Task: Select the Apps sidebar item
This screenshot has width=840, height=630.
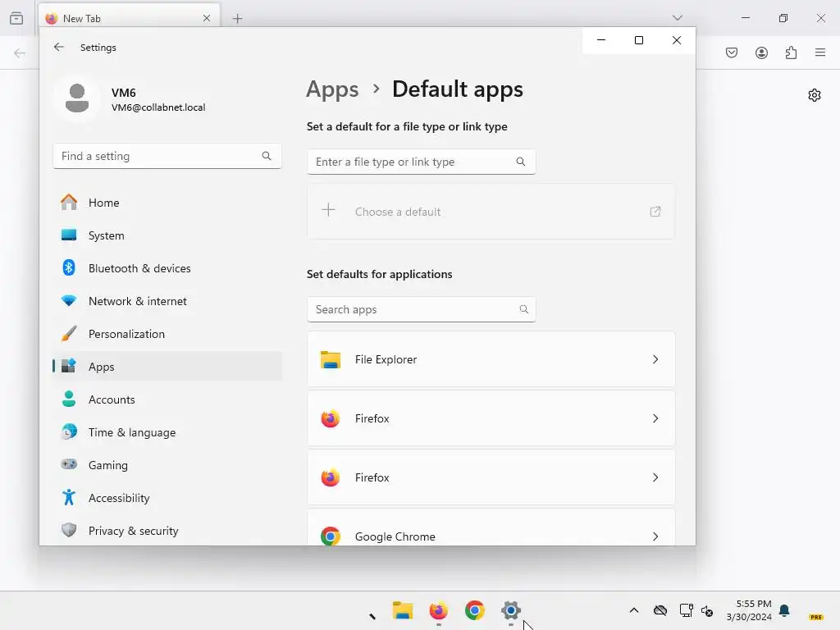Action: [x=167, y=367]
